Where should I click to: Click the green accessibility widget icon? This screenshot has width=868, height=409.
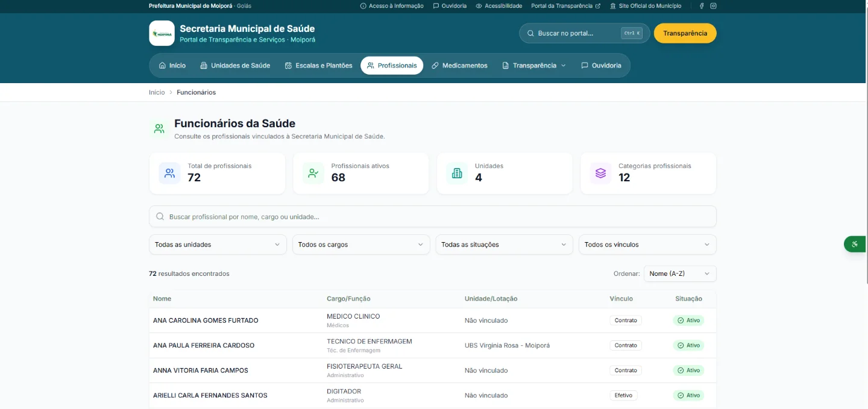[x=855, y=245]
